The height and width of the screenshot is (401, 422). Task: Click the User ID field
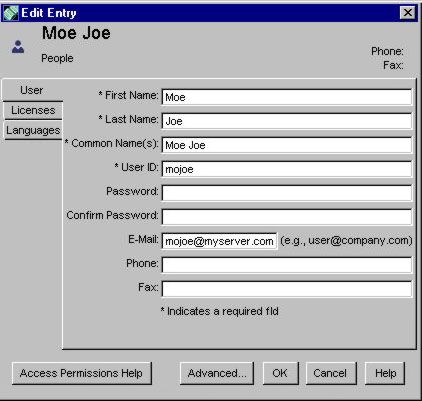[287, 169]
